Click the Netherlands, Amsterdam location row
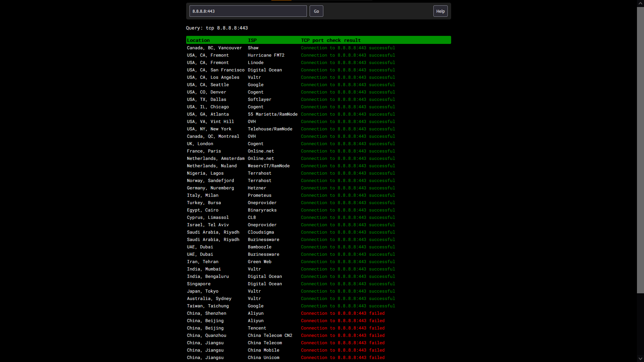The image size is (644, 362). coord(215,159)
